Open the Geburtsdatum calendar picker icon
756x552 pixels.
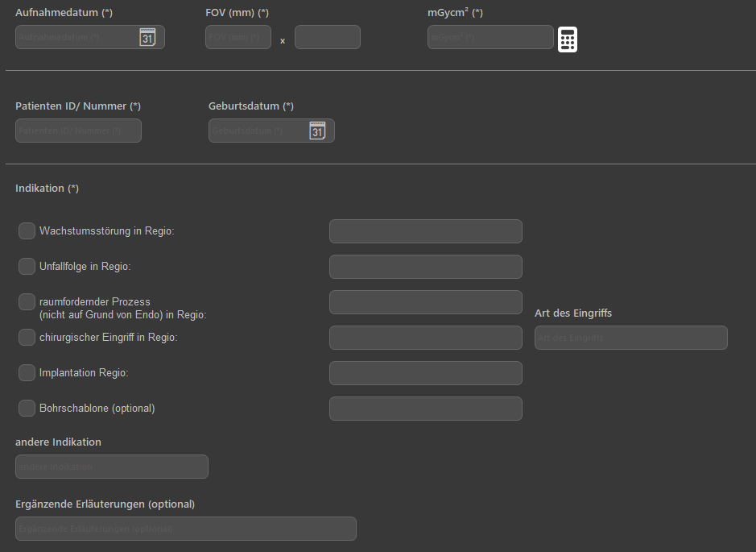(x=317, y=131)
